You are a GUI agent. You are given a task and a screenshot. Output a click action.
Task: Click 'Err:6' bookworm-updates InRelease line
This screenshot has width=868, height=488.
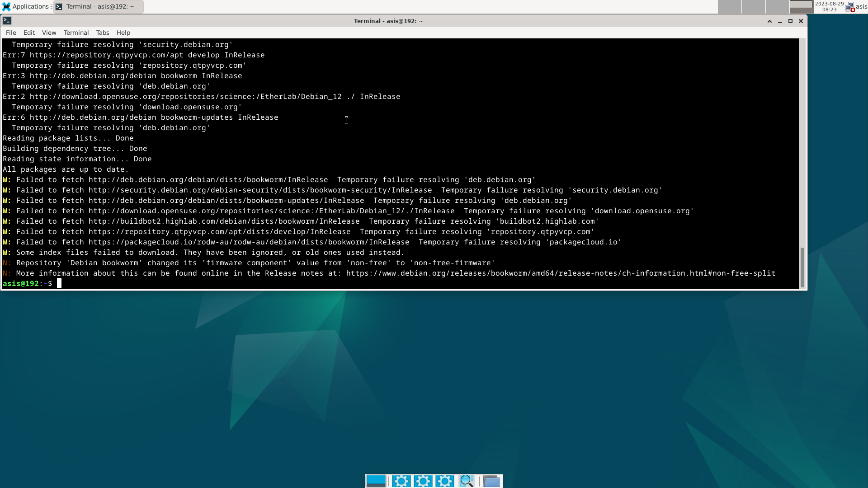click(140, 117)
